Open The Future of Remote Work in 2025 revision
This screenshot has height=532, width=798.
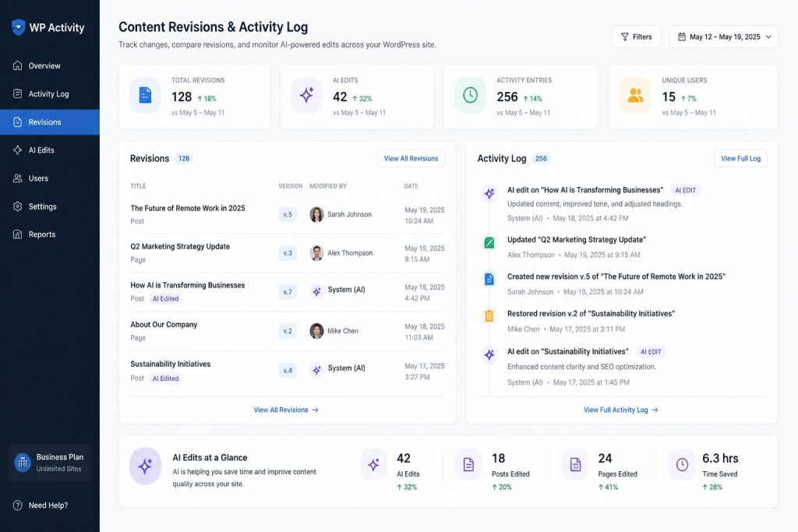(187, 208)
